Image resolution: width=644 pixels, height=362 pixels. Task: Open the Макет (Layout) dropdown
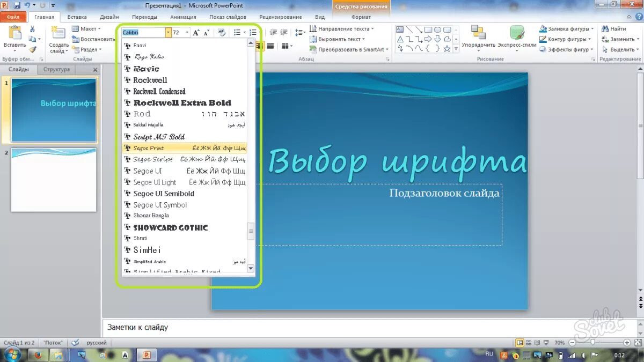pos(86,29)
